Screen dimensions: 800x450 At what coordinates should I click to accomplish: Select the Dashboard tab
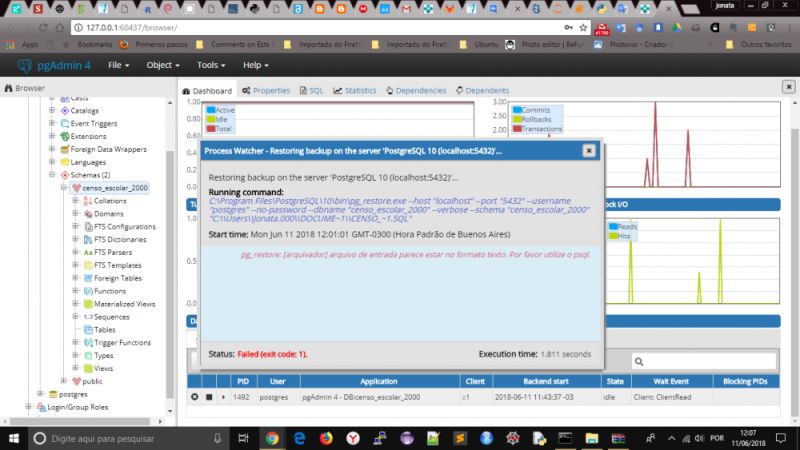(207, 91)
